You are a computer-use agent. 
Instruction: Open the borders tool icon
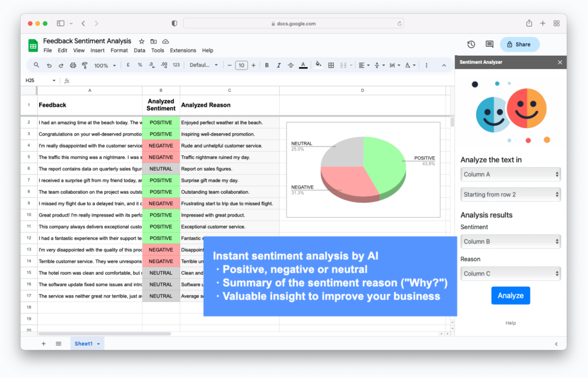pyautogui.click(x=331, y=65)
